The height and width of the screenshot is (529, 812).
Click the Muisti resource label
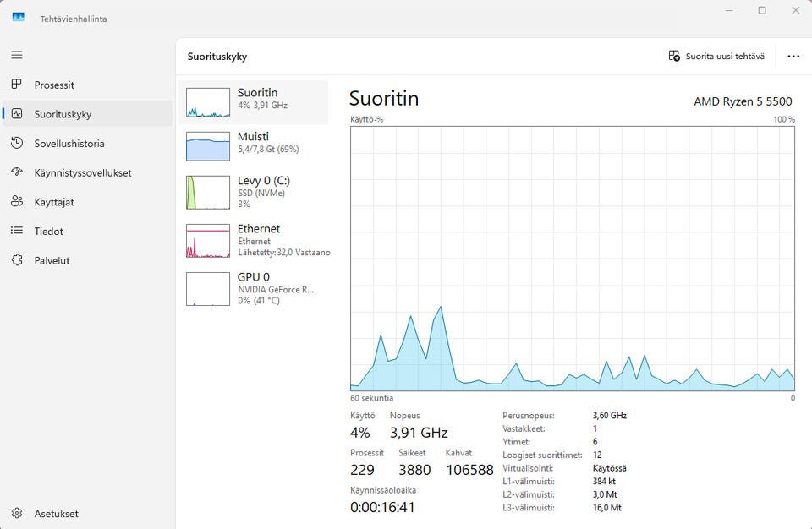(x=253, y=136)
